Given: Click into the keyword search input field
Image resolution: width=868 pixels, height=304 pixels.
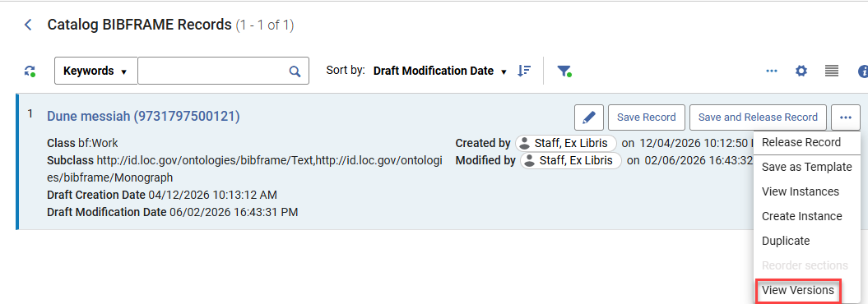Looking at the screenshot, I should (x=213, y=71).
